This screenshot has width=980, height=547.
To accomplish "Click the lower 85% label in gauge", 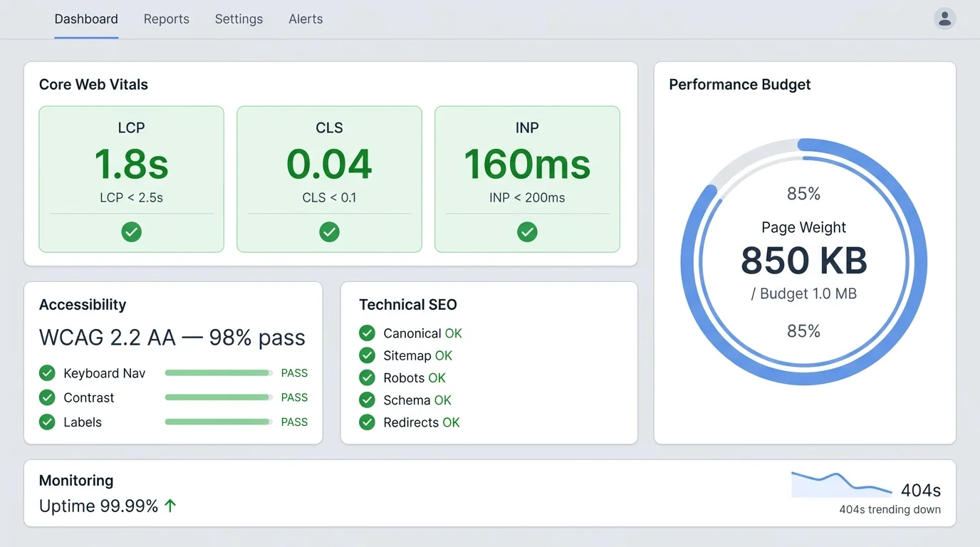I will pyautogui.click(x=803, y=331).
